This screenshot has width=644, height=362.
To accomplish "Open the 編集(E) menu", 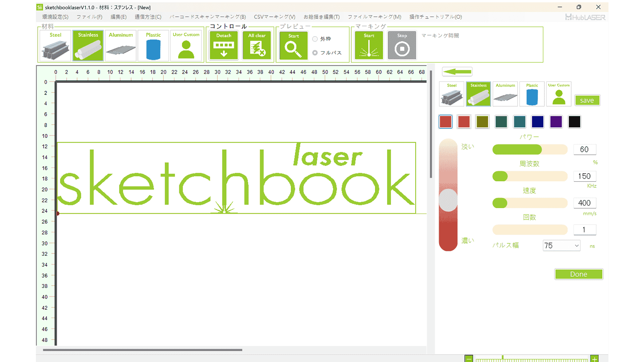I will [x=118, y=17].
